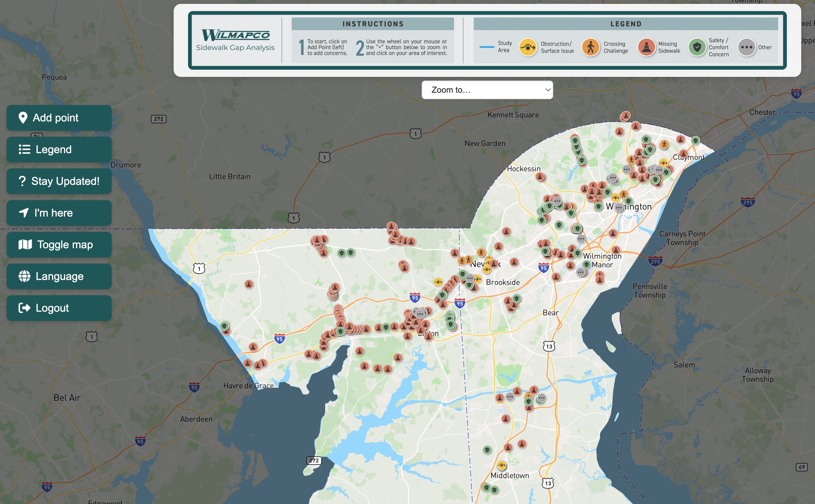Click the map pin icon on Add point
This screenshot has width=815, height=504.
coord(22,117)
